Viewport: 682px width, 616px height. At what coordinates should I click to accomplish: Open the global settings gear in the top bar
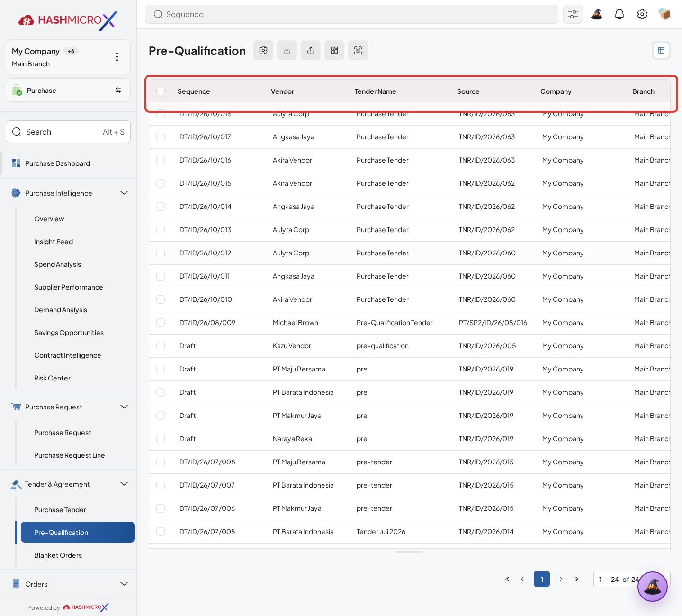coord(642,14)
